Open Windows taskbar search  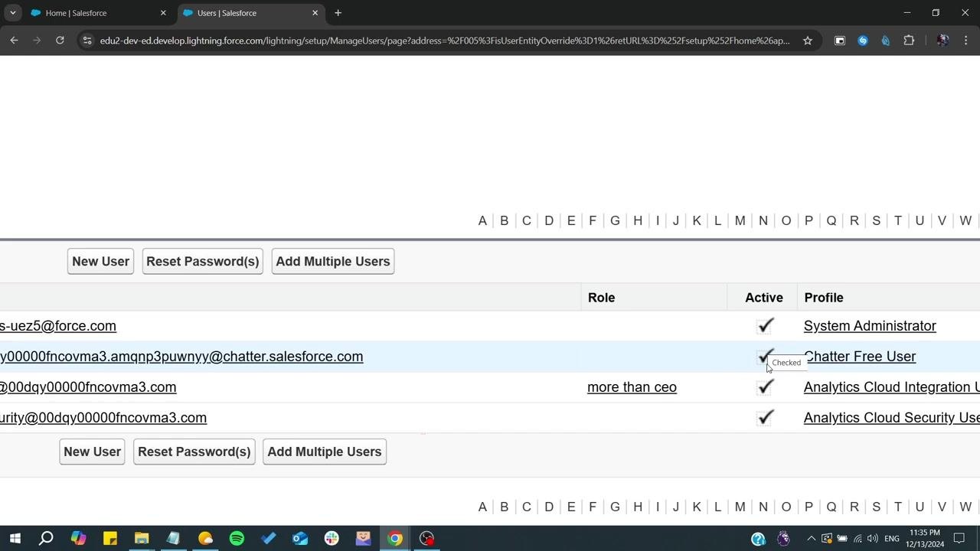pyautogui.click(x=46, y=538)
